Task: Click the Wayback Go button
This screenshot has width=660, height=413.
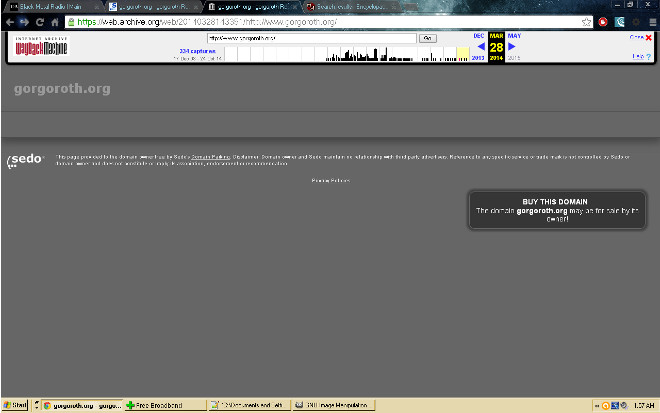Action: pyautogui.click(x=428, y=38)
